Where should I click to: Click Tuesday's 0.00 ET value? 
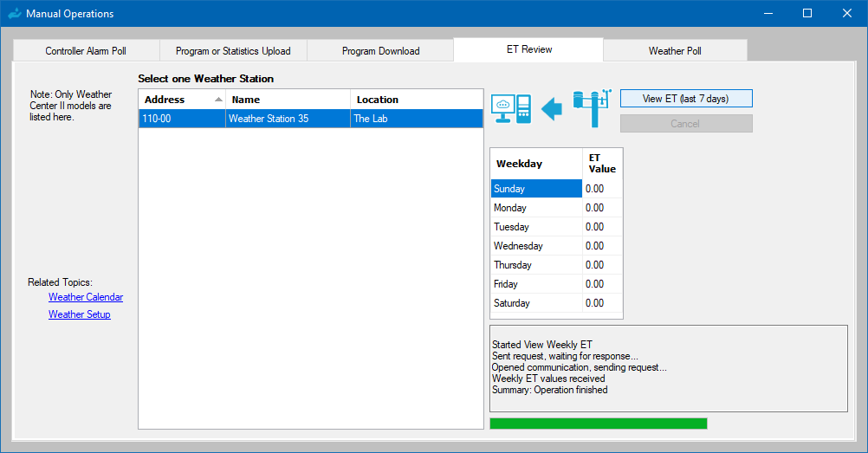(602, 227)
